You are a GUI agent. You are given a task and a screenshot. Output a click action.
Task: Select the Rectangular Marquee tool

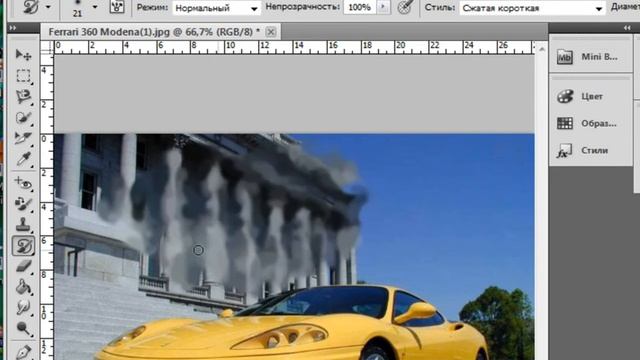tap(23, 76)
